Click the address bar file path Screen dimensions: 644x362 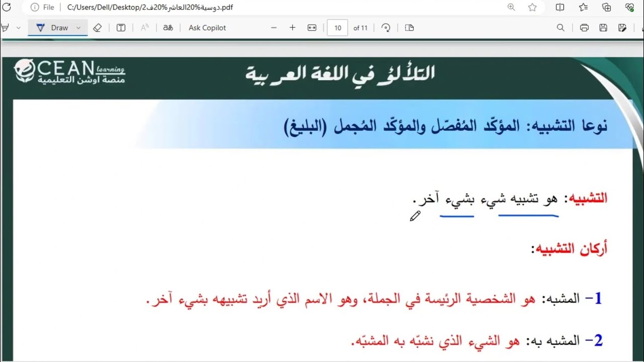(150, 7)
